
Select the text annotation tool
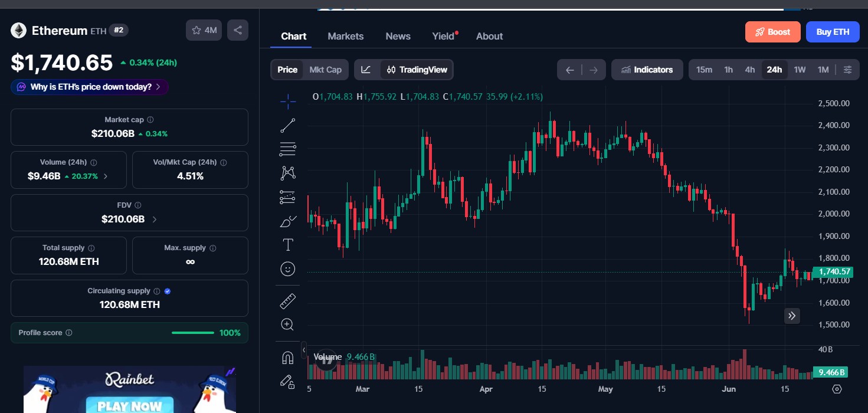click(288, 245)
